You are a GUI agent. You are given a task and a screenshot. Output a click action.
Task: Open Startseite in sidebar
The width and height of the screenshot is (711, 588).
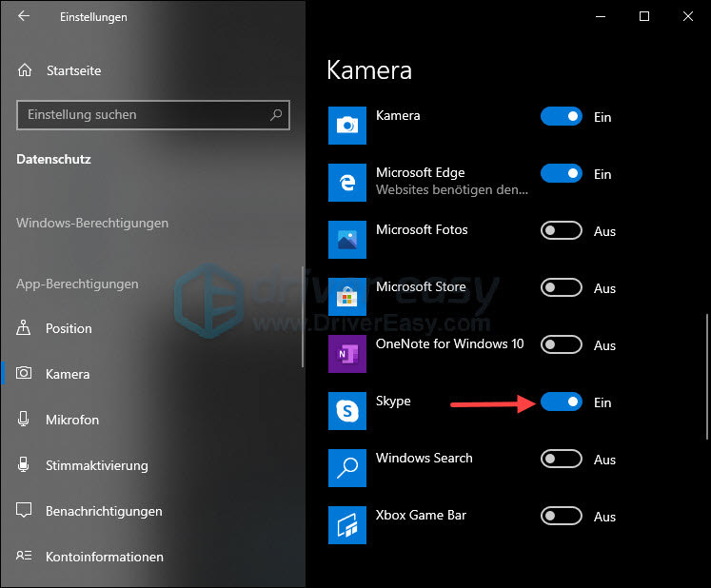pyautogui.click(x=74, y=70)
